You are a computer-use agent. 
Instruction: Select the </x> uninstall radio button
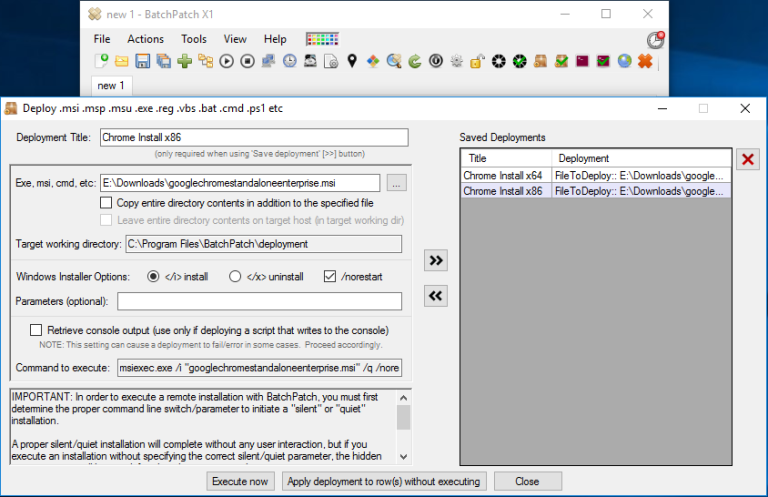coord(236,276)
